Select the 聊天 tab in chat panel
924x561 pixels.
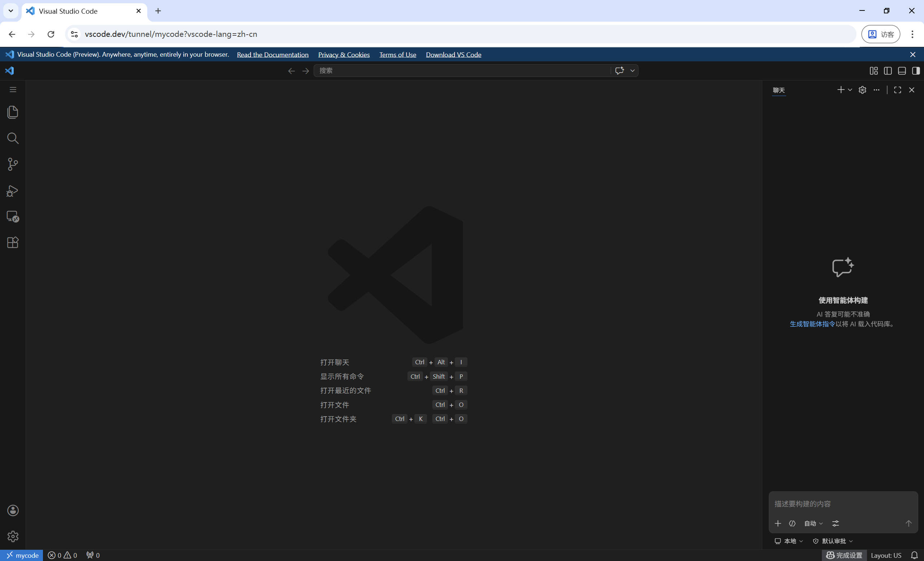click(779, 90)
